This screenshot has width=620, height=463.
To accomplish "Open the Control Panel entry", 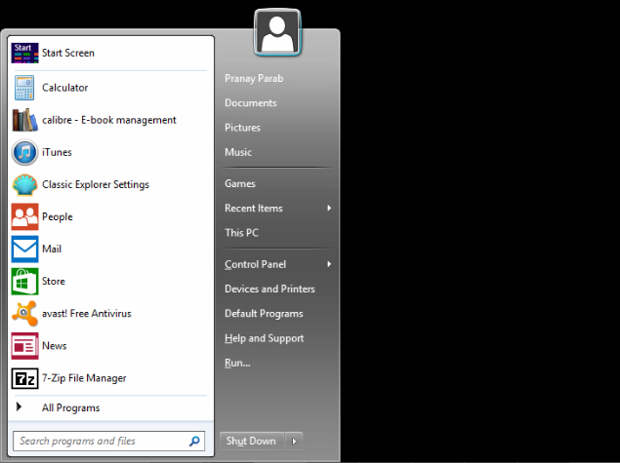I will 255,264.
